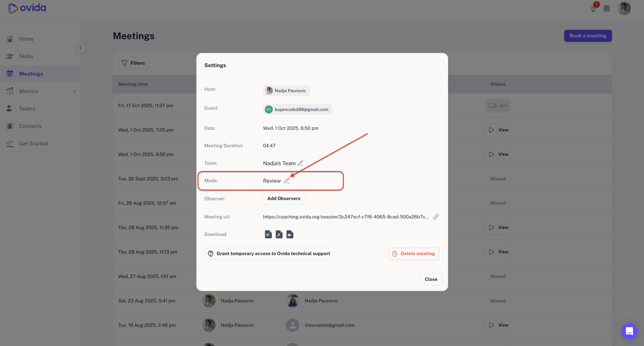The height and width of the screenshot is (346, 644).
Task: Click the Meeting date column header
Action: (x=133, y=84)
